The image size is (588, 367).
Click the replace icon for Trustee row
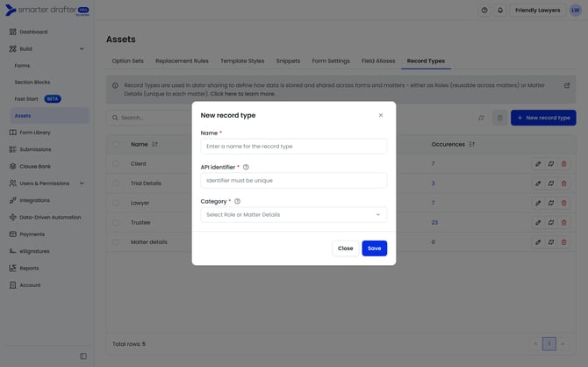[551, 222]
